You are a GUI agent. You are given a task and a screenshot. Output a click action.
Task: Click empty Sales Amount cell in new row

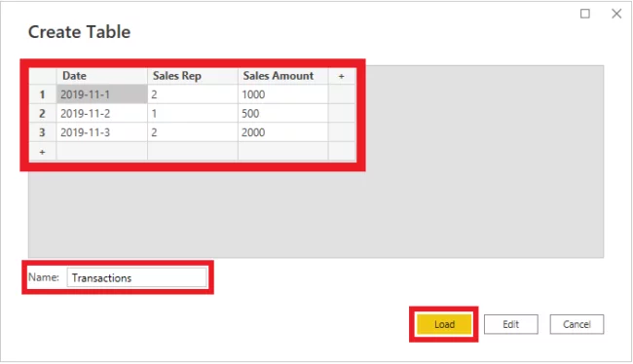point(283,152)
